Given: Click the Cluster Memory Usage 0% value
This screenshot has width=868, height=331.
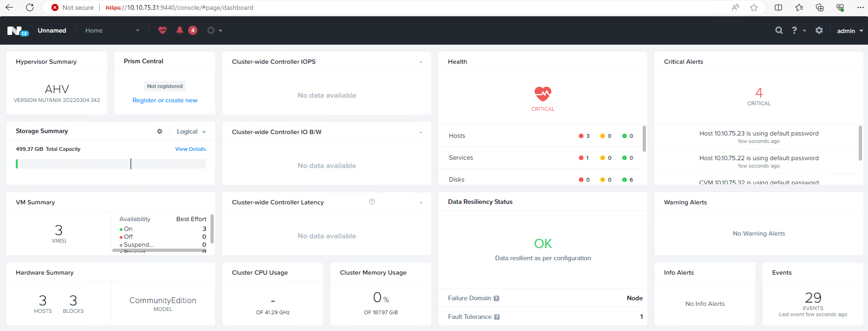Looking at the screenshot, I should point(380,297).
